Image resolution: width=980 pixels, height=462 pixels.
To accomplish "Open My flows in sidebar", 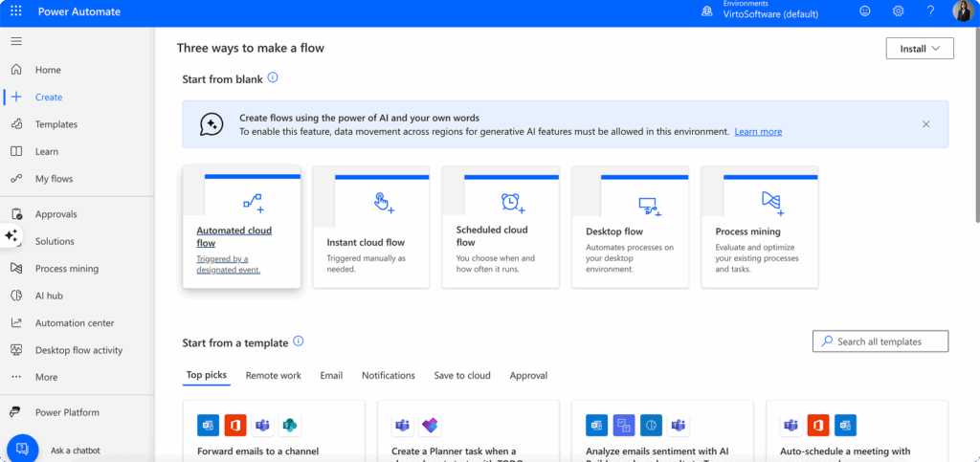I will coord(54,179).
